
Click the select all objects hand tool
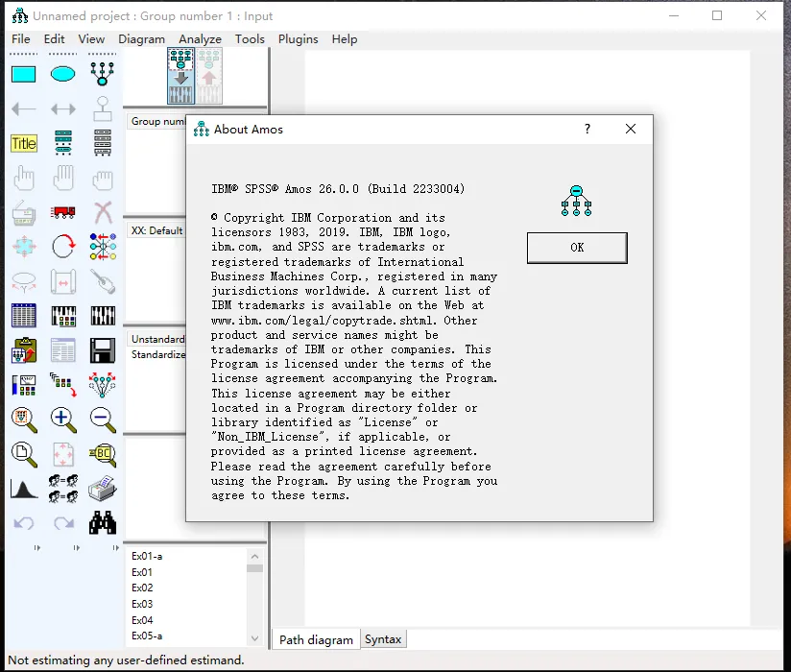[63, 178]
